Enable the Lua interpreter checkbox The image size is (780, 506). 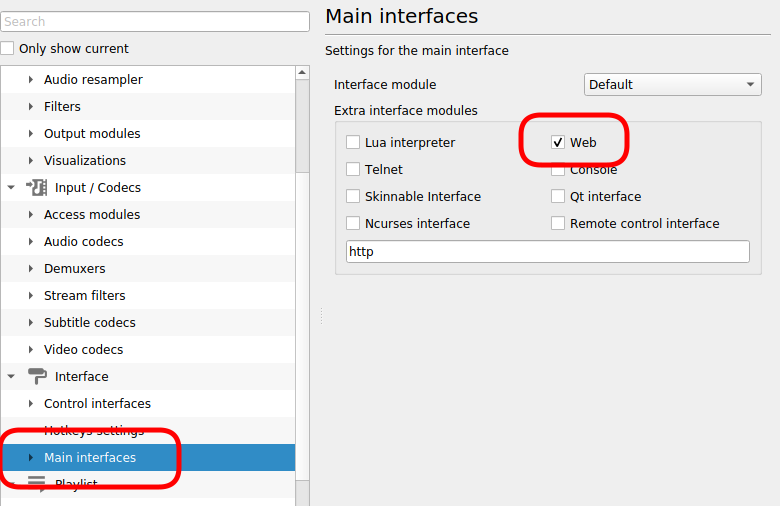353,143
